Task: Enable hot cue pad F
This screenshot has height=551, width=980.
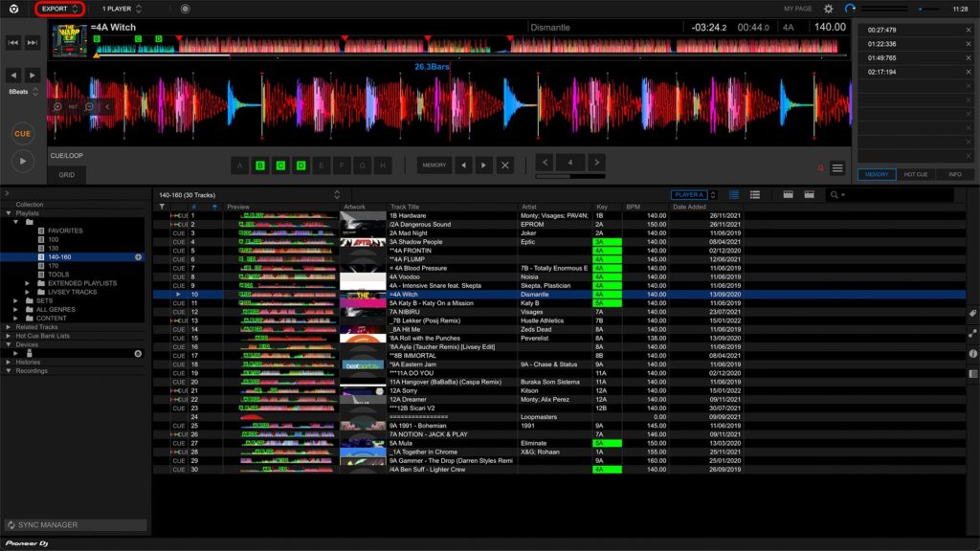Action: 341,165
